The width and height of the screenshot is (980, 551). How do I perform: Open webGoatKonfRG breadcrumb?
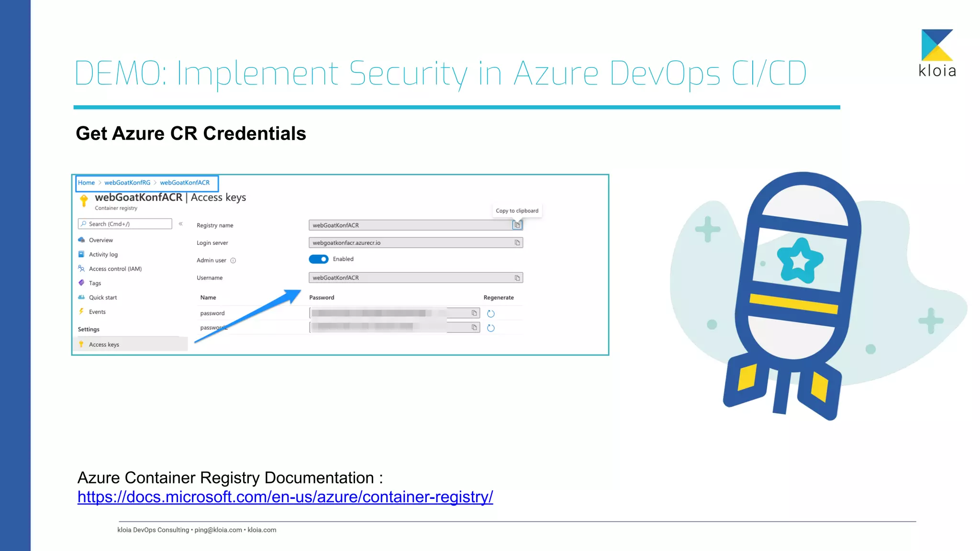(x=127, y=183)
